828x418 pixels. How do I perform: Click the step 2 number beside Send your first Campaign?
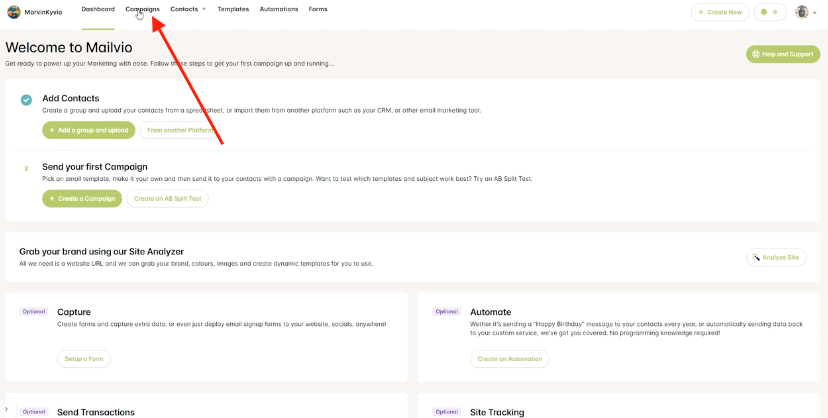coord(26,168)
